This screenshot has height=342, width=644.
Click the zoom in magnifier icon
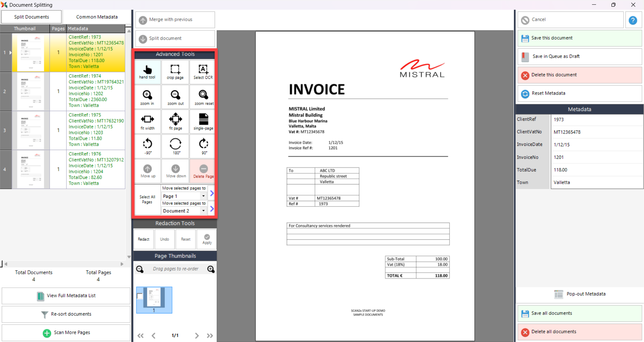(x=147, y=97)
